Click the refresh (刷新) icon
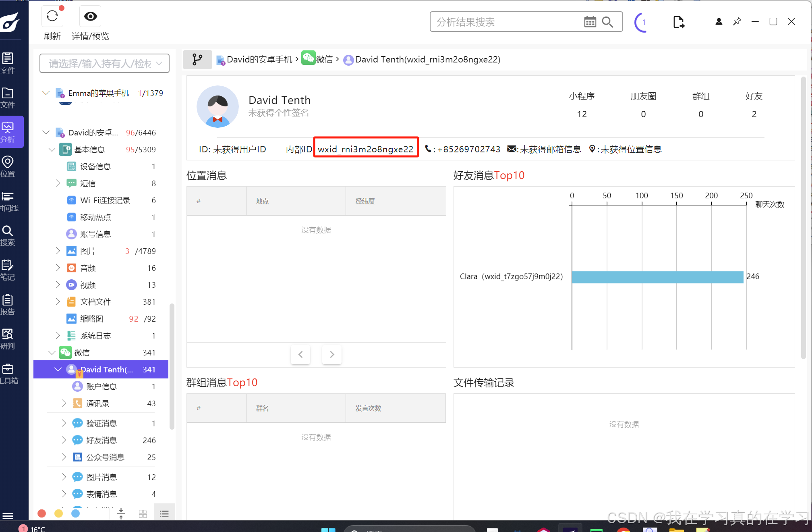 52,17
